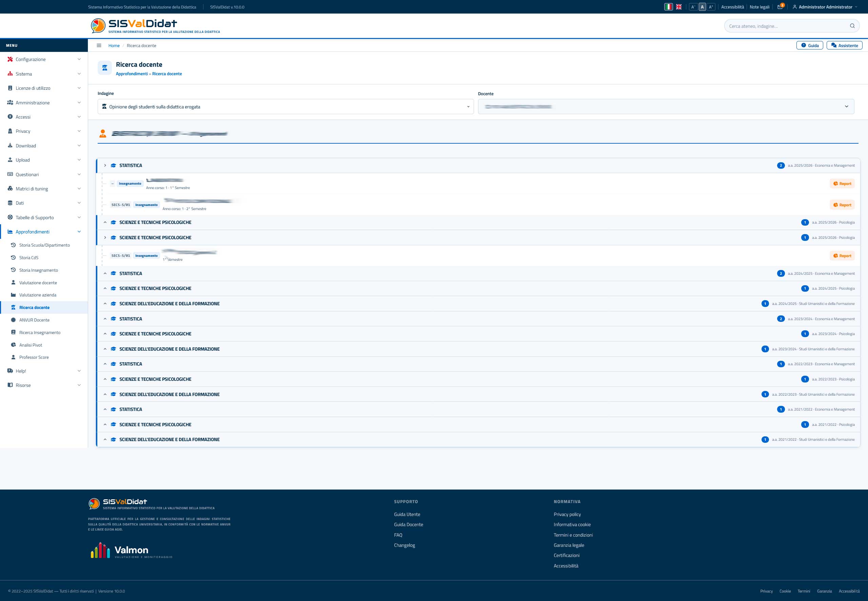Open the Indagine dropdown
The image size is (868, 601).
pos(285,107)
